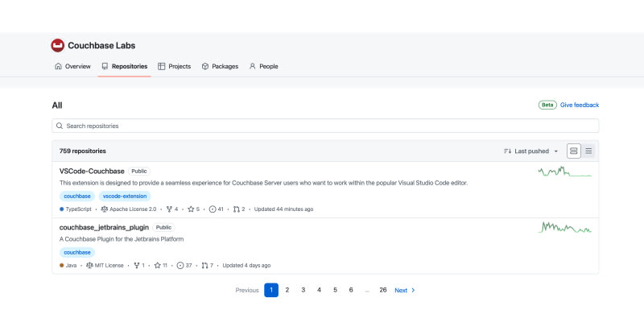The height and width of the screenshot is (327, 644).
Task: Click Next to view the following page
Action: (404, 290)
